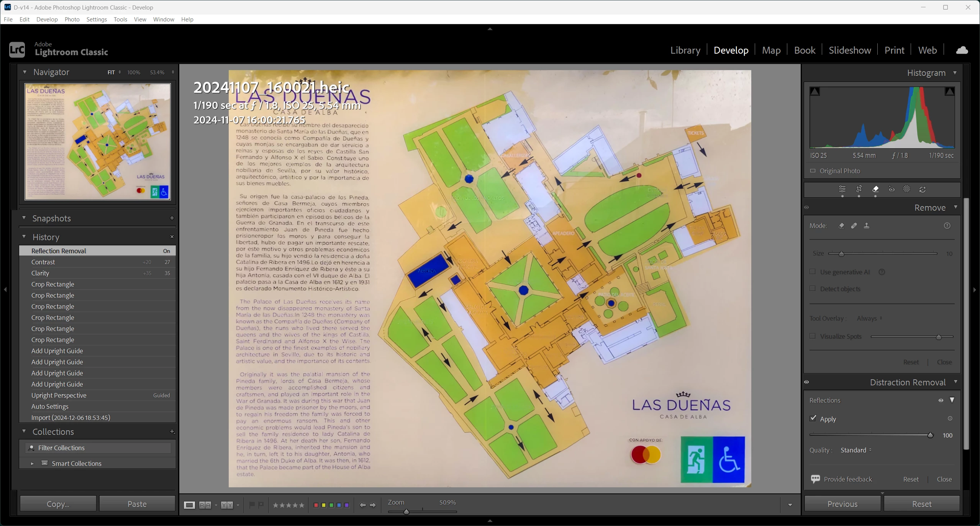This screenshot has width=980, height=526.
Task: Enable Detect objects checkbox
Action: [813, 288]
